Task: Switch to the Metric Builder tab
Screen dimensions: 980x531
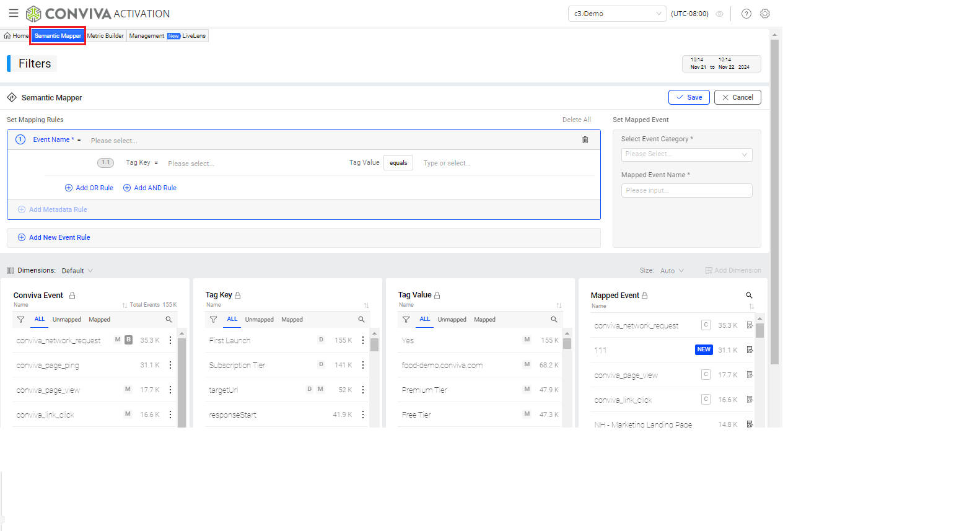Action: point(105,36)
